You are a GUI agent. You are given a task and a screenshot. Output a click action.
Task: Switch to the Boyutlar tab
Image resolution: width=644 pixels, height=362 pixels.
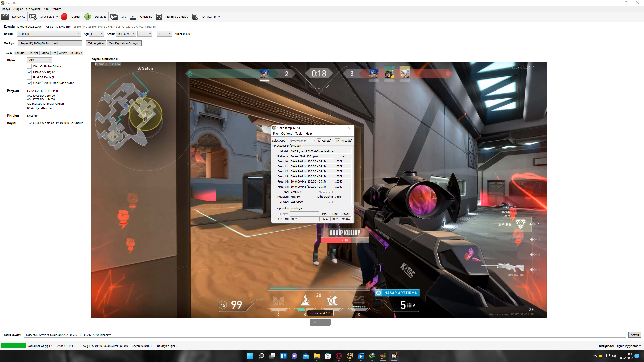[x=20, y=53]
